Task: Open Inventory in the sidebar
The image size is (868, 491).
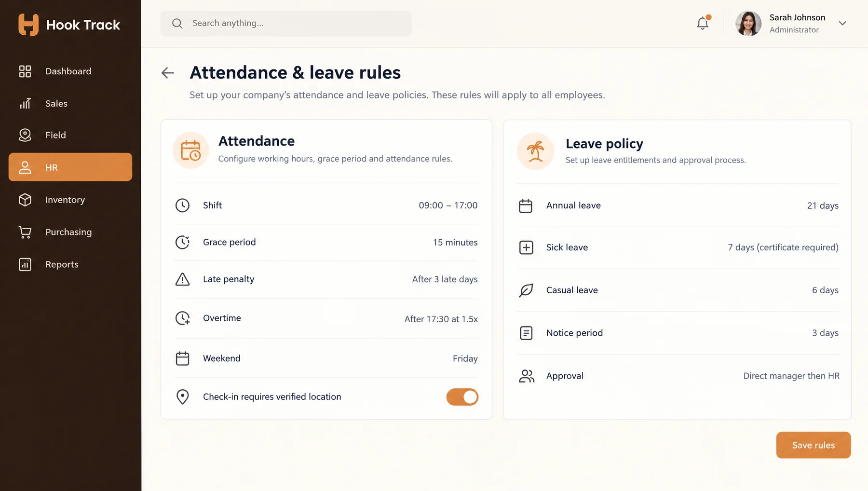Action: click(70, 200)
